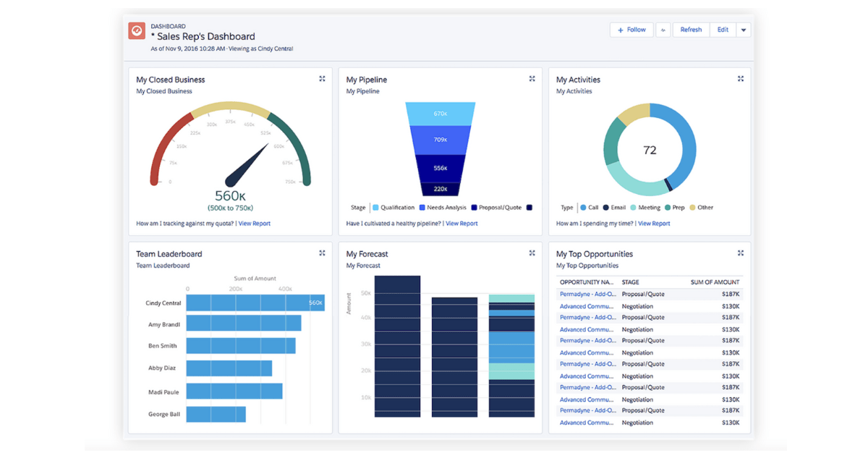Click the Other legend dot
Viewport: 868px width, 456px height.
692,208
